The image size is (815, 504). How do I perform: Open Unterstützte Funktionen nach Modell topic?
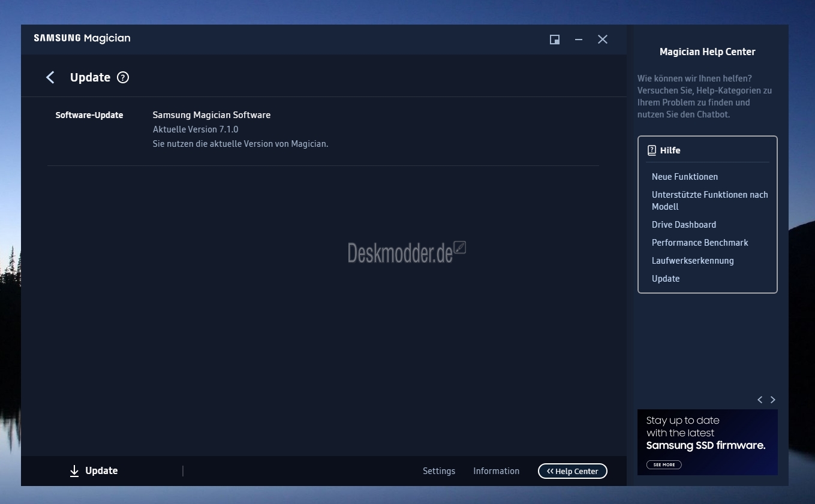(x=710, y=201)
